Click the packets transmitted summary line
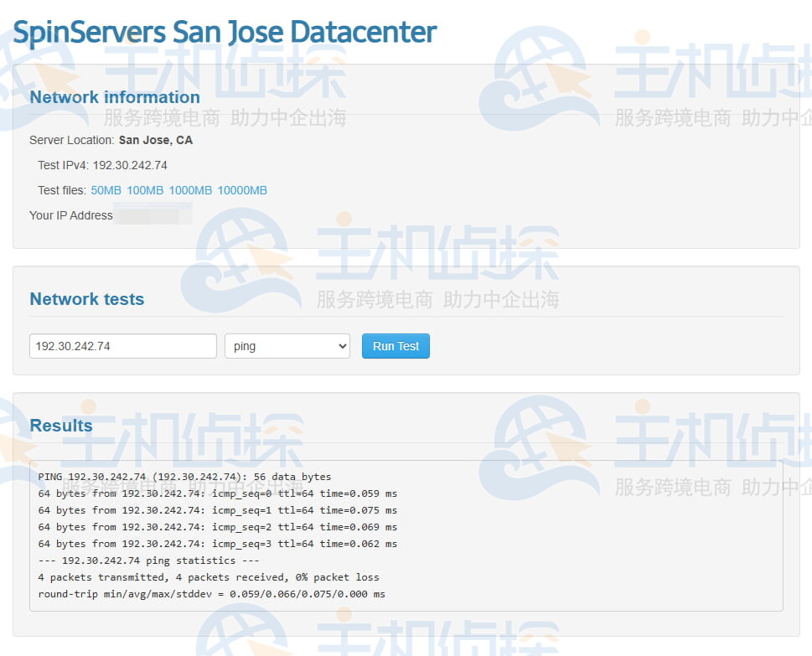This screenshot has height=656, width=812. [209, 577]
